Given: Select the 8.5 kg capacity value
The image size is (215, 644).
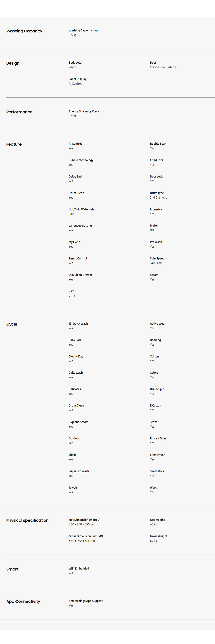Looking at the screenshot, I should pos(73,35).
